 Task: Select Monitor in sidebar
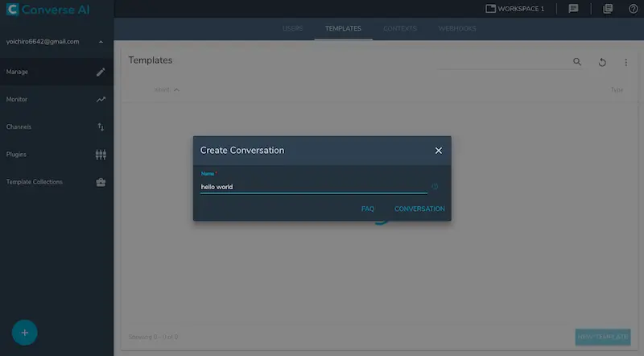coord(56,100)
